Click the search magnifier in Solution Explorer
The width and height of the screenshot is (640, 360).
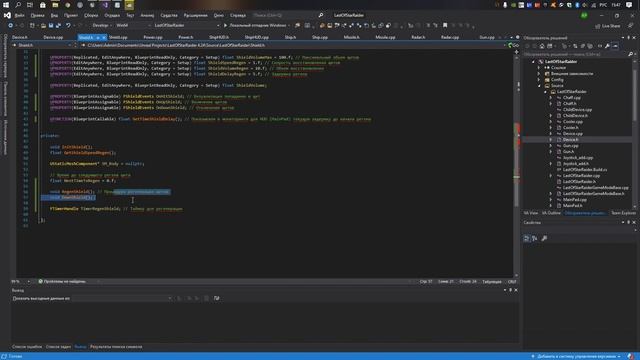(630, 54)
